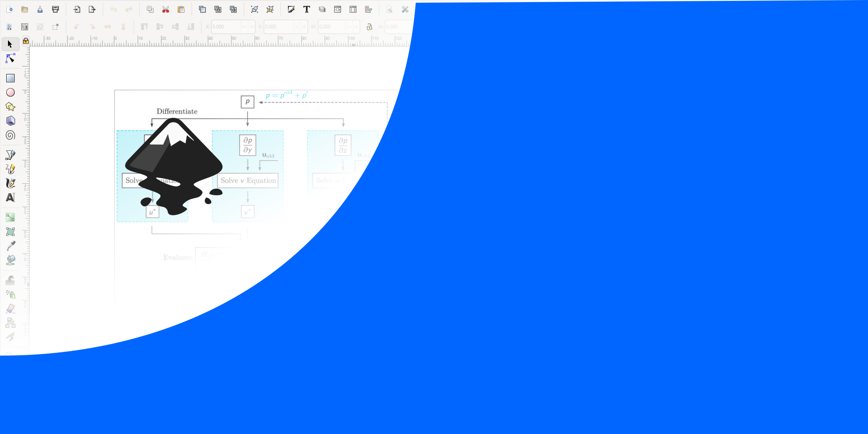The height and width of the screenshot is (434, 868).
Task: Click the Export icon
Action: point(92,9)
